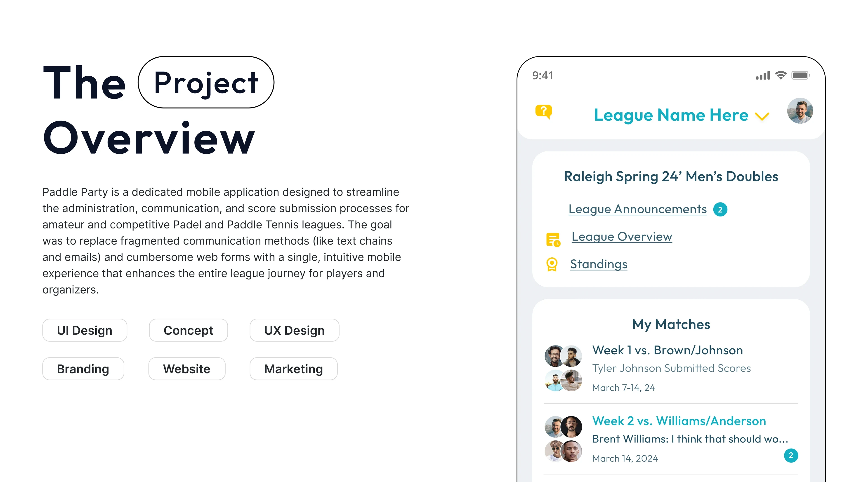Open Week 1 vs. Brown/Johnson match
This screenshot has height=482, width=868.
[x=667, y=350]
